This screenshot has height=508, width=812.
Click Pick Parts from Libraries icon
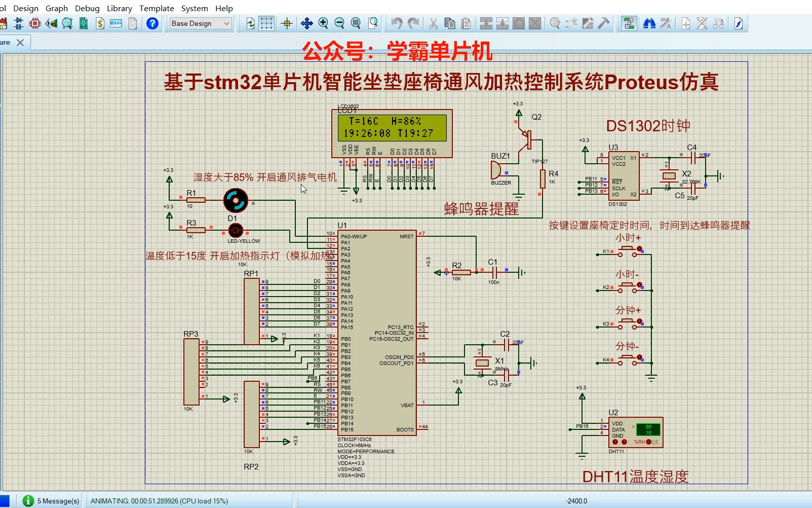pos(555,23)
